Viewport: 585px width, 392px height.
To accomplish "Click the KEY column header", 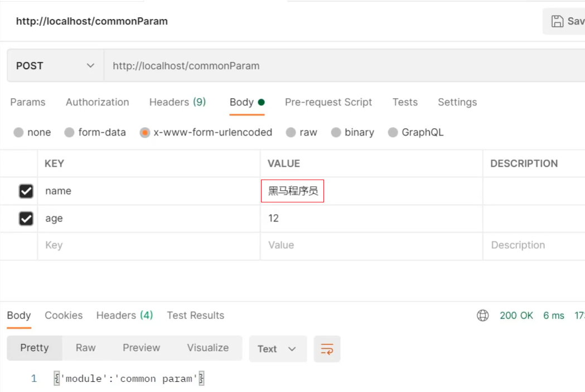I will 55,164.
